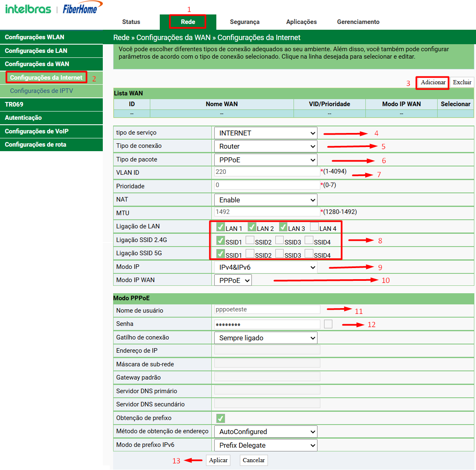
Task: Click the Excluir button
Action: [x=462, y=82]
